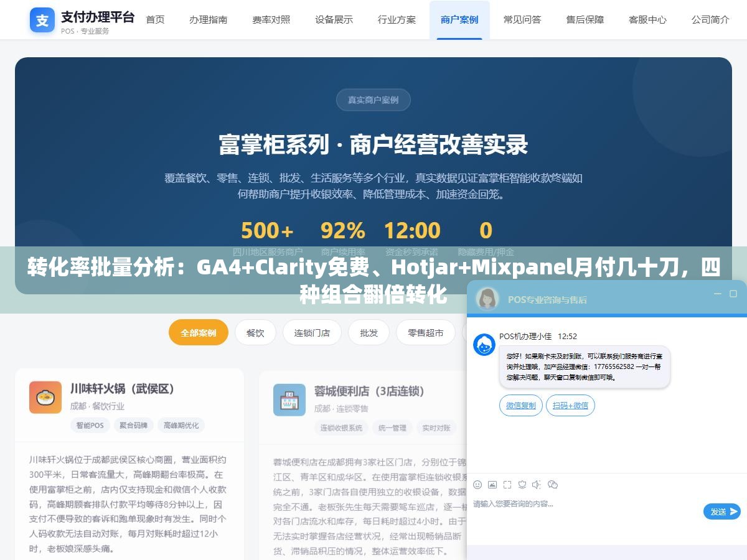Select the 全部案例 filter pill
This screenshot has width=747, height=560.
pyautogui.click(x=199, y=333)
